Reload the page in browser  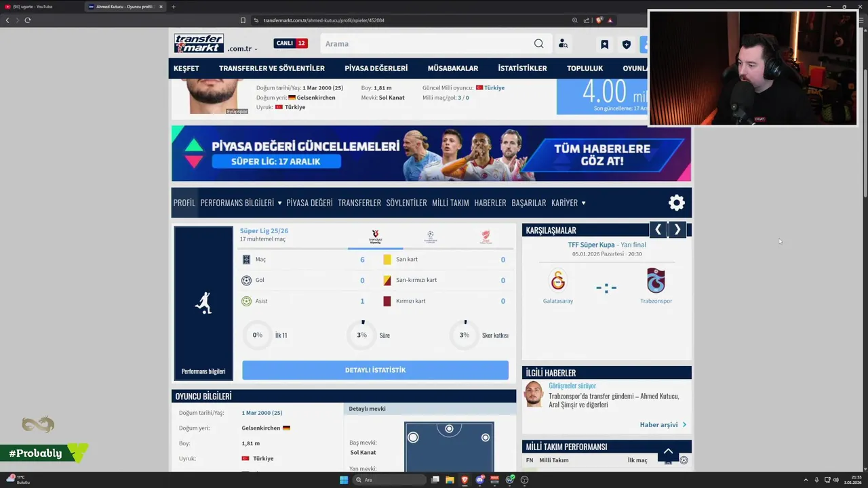point(27,20)
